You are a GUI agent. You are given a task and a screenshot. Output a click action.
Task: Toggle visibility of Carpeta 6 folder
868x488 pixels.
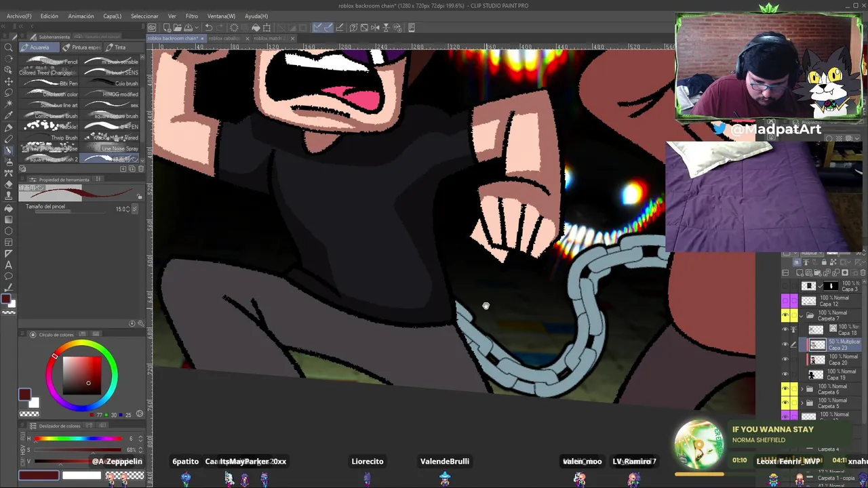tap(785, 388)
